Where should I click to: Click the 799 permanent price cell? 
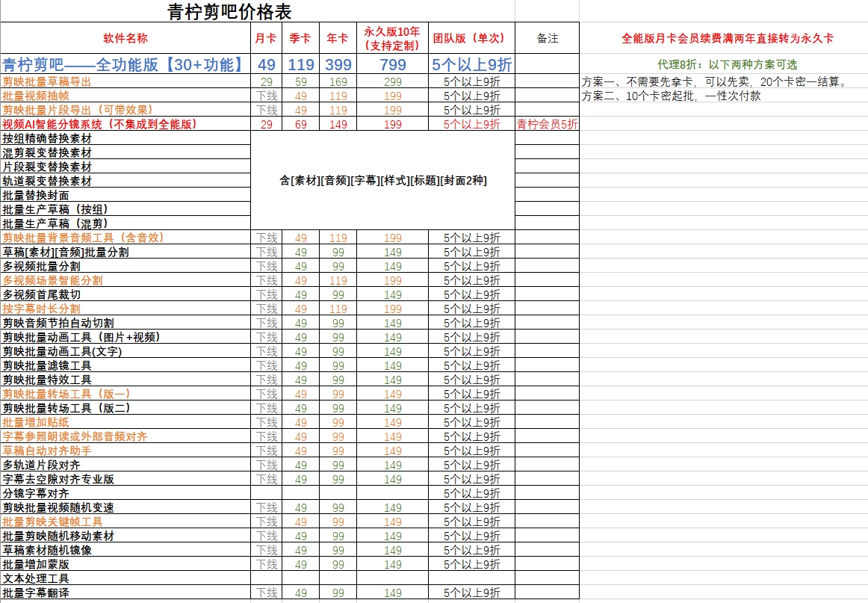point(392,64)
